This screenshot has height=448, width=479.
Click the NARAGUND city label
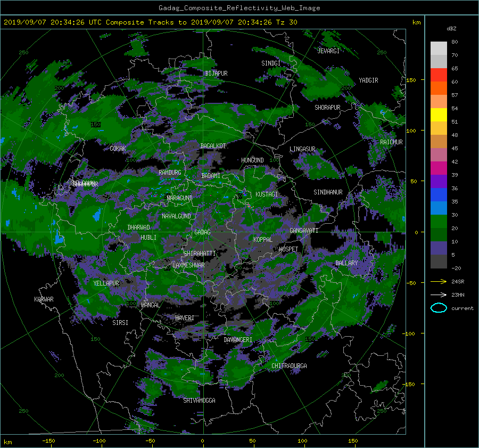tap(180, 198)
